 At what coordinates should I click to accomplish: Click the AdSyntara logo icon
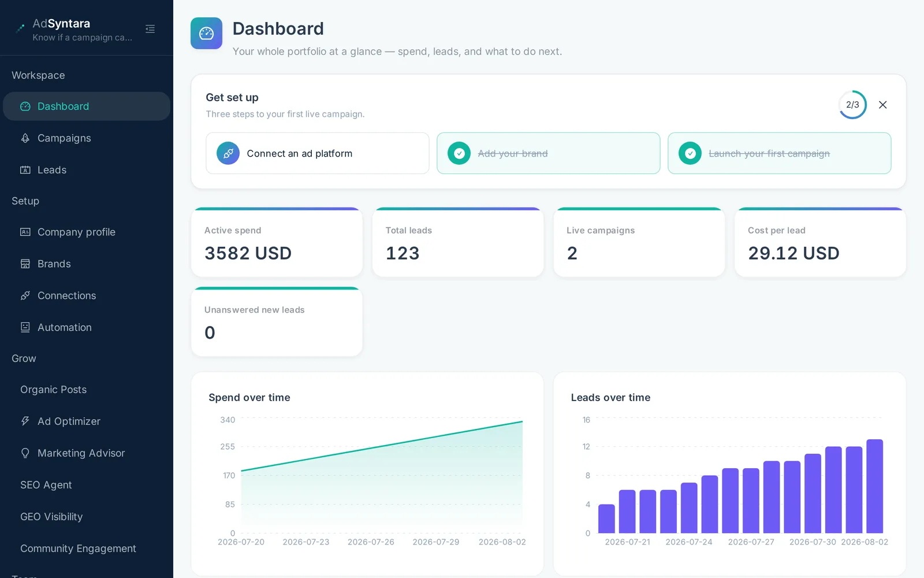(21, 28)
